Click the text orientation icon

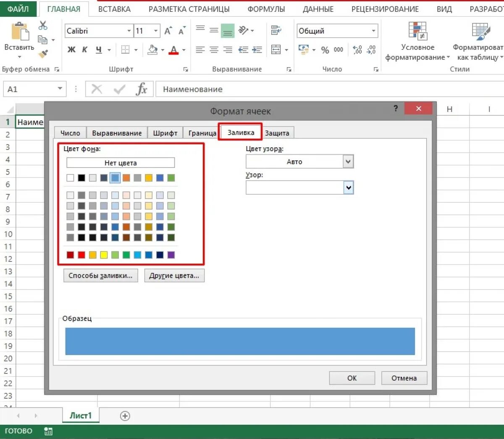point(243,30)
